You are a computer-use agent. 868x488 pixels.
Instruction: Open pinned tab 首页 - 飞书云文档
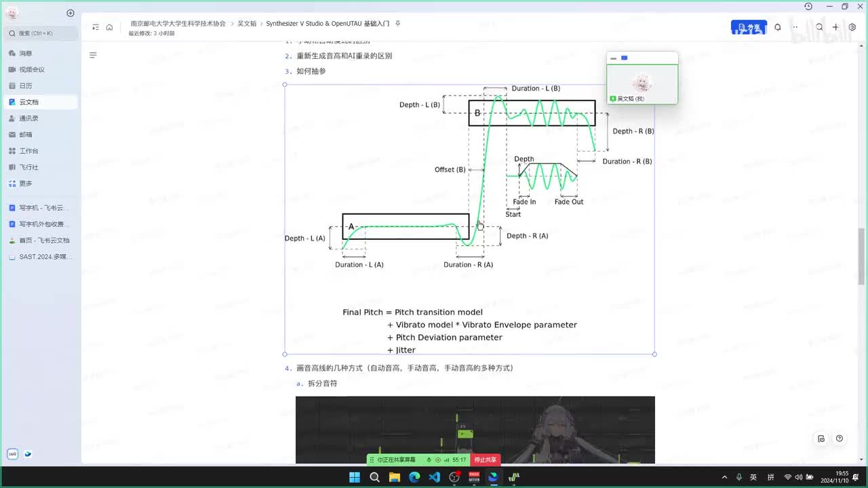[x=39, y=240]
